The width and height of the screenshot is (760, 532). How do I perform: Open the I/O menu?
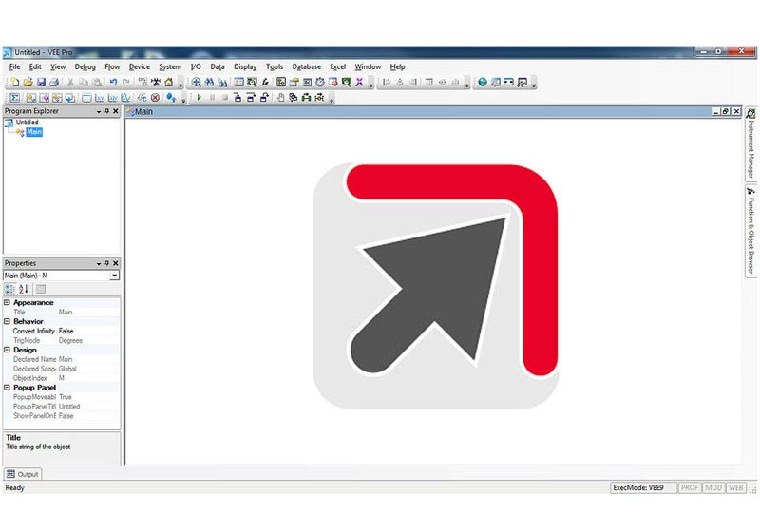(x=196, y=66)
